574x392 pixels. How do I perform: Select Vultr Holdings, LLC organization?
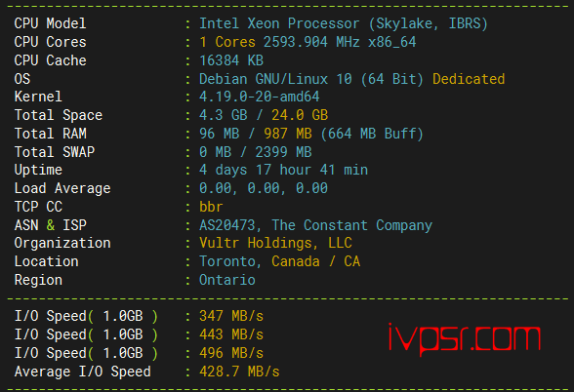pyautogui.click(x=275, y=243)
